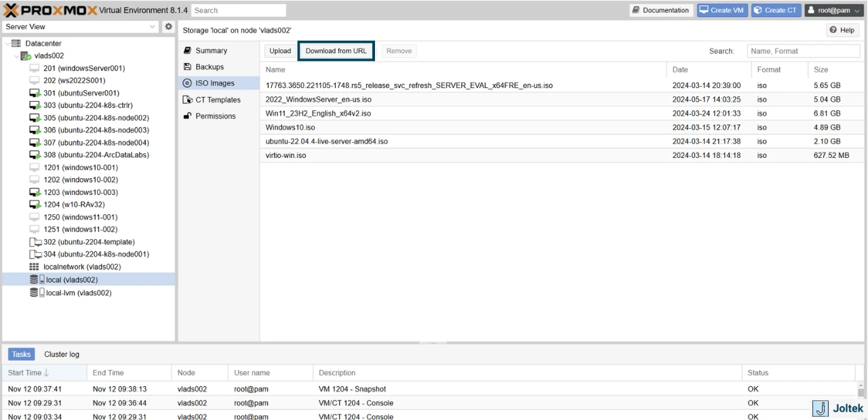Sort by the Date column header
The image size is (868, 420).
pyautogui.click(x=709, y=70)
